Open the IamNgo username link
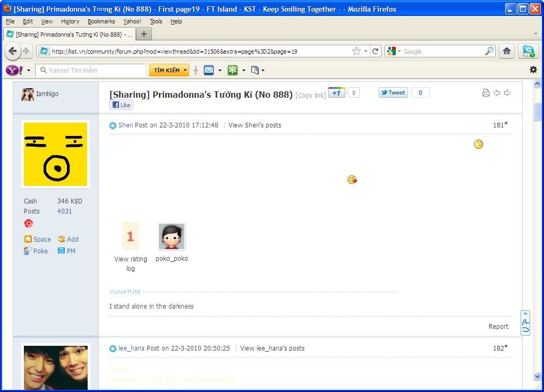The image size is (544, 392). pyautogui.click(x=47, y=94)
